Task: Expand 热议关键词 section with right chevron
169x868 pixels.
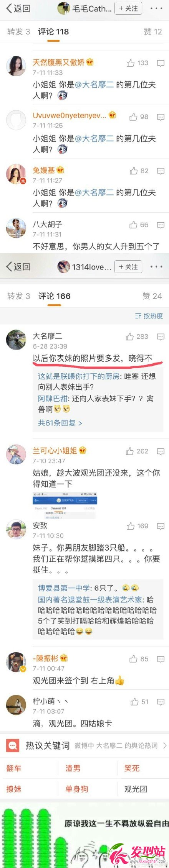Action: 165,745
